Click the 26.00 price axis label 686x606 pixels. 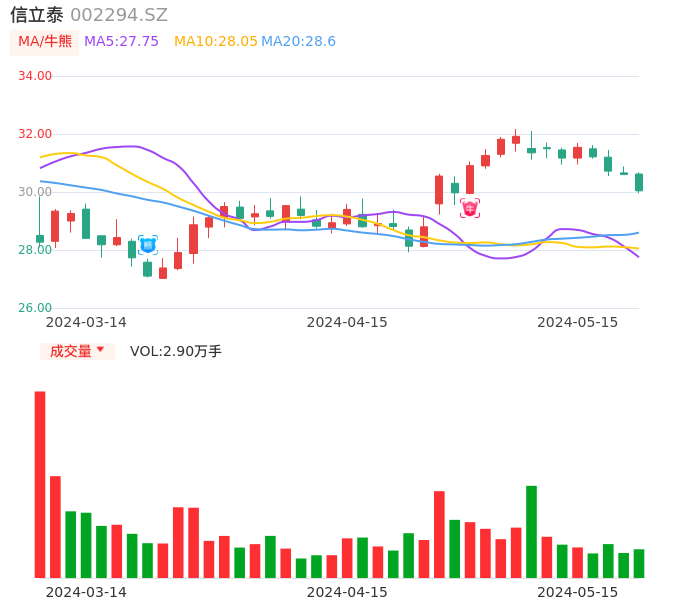[x=35, y=308]
